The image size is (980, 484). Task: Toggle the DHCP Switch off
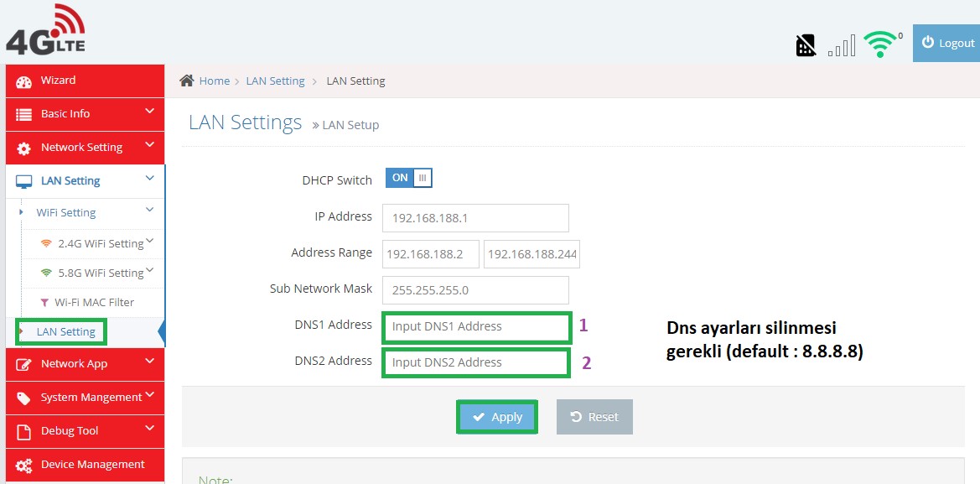(x=408, y=178)
